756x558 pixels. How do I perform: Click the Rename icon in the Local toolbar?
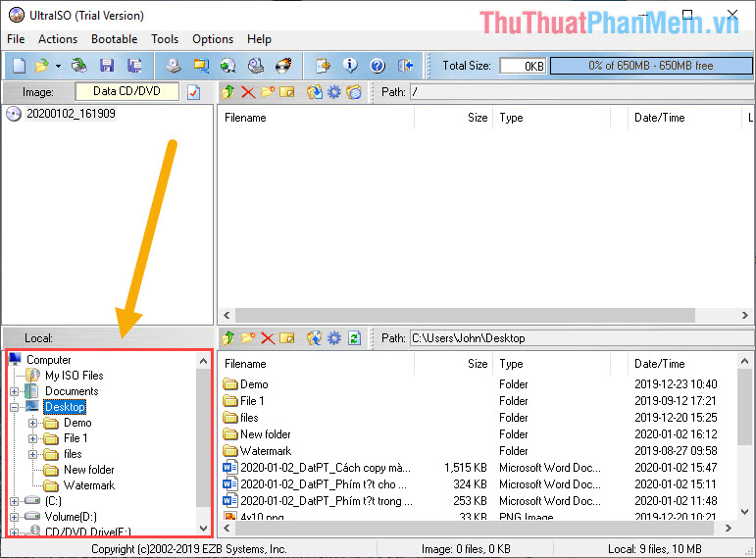pyautogui.click(x=287, y=338)
